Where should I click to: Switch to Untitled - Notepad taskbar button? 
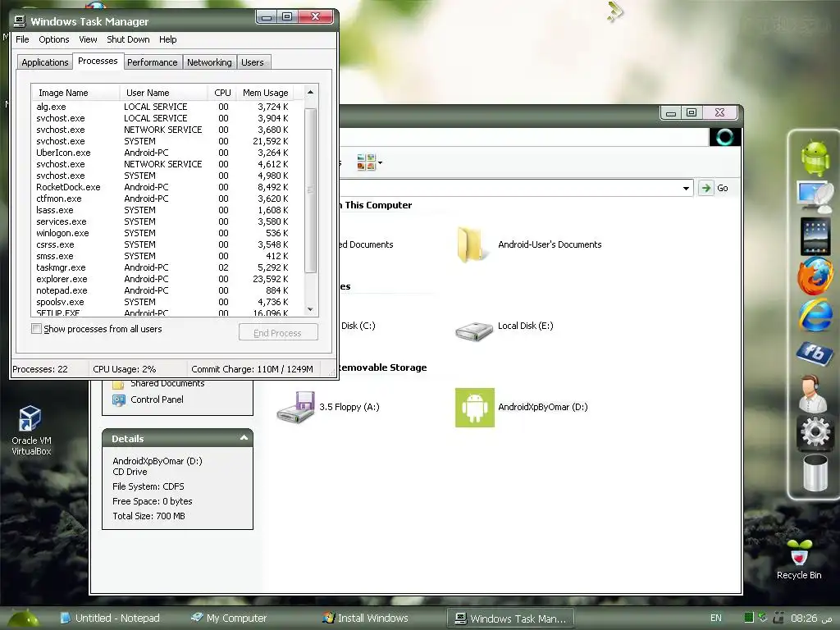click(x=111, y=619)
